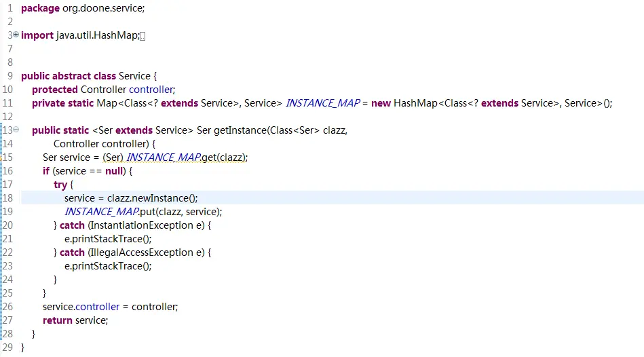Click line number 1 in the gutter

click(x=10, y=8)
